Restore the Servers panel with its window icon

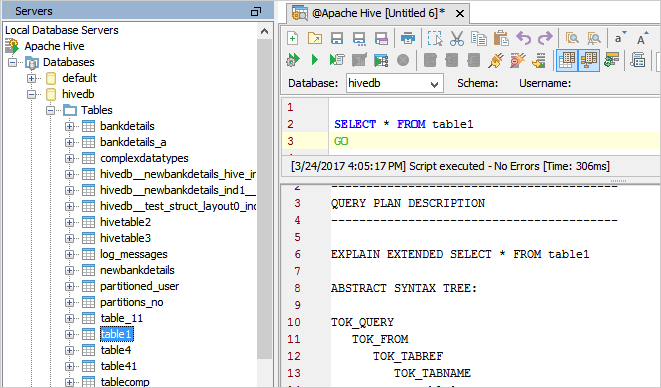coord(256,11)
